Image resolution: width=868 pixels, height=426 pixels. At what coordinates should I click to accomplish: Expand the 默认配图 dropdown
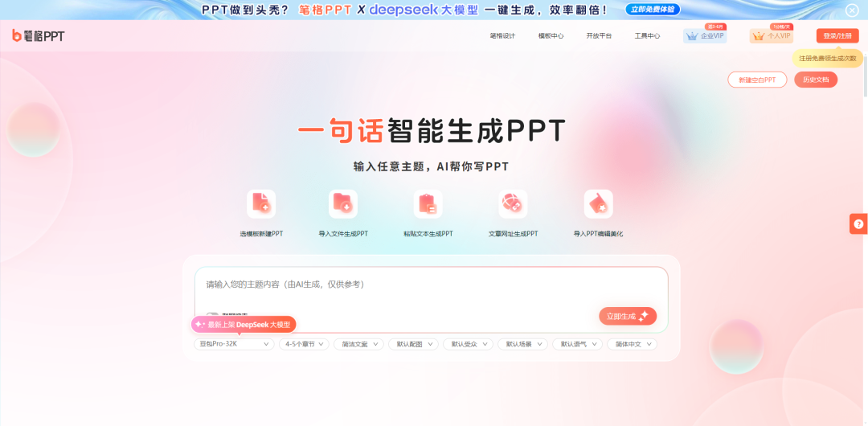[x=414, y=344]
